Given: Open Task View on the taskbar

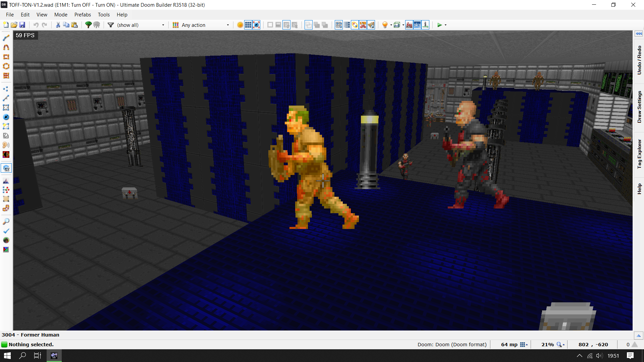Looking at the screenshot, I should [x=38, y=356].
